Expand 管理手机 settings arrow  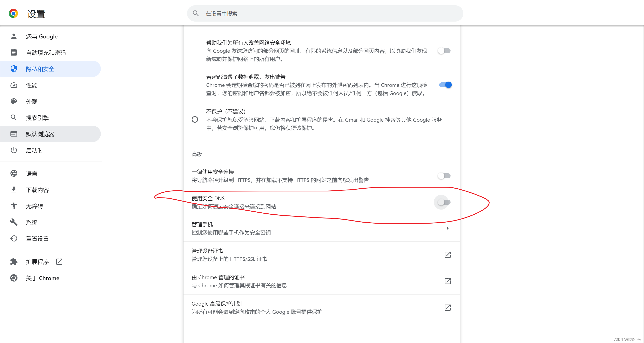point(447,228)
